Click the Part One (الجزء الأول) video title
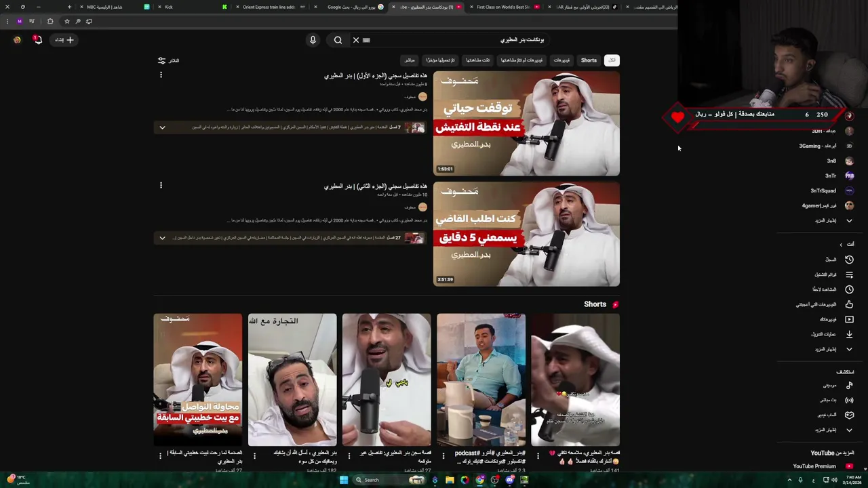The height and width of the screenshot is (488, 868). pos(375,76)
